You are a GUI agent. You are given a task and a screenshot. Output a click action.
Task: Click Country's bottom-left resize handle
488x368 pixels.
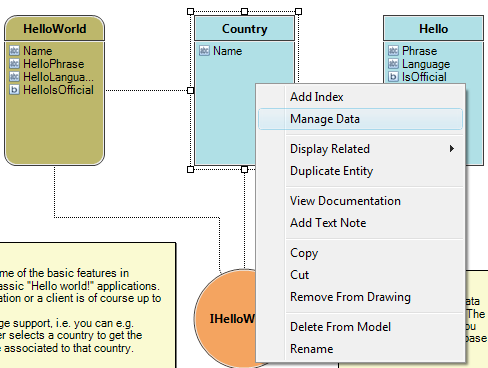[190, 169]
